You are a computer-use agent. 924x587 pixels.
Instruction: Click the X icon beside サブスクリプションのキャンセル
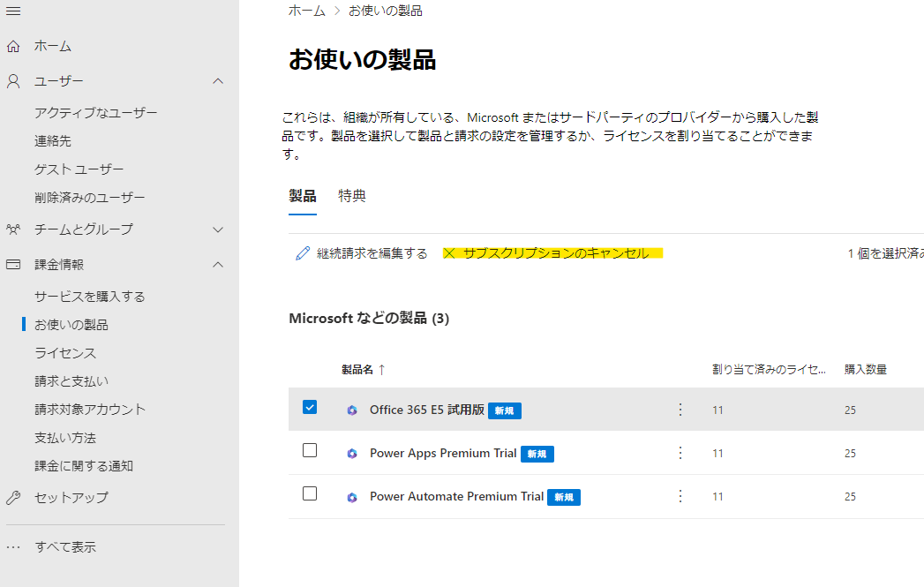coord(449,253)
